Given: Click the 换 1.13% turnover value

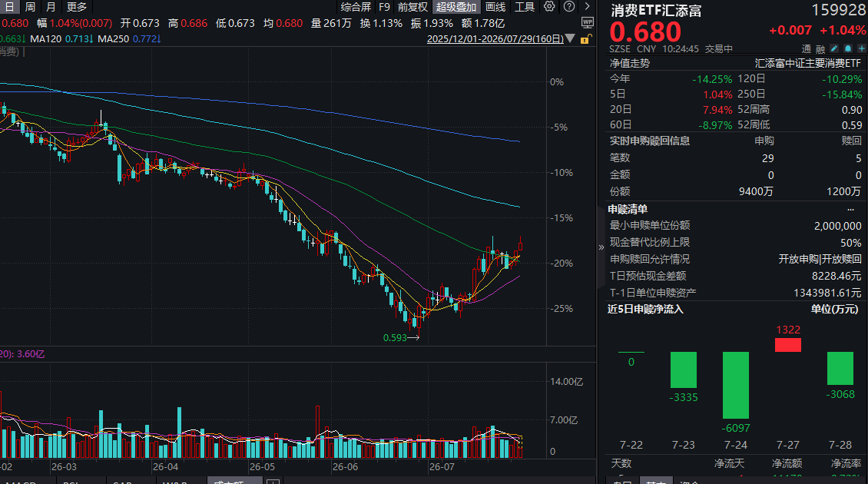Looking at the screenshot, I should tap(381, 23).
